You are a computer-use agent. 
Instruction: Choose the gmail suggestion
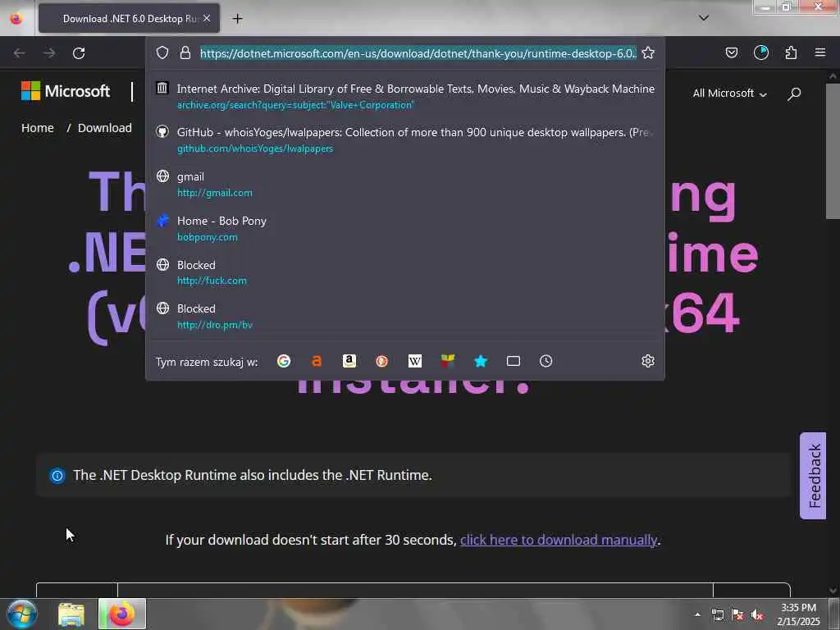click(405, 185)
